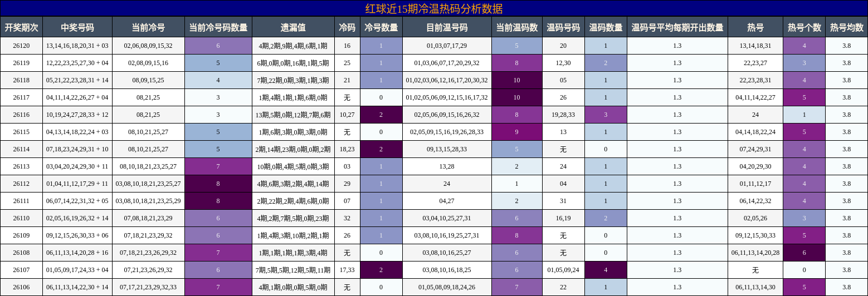
Task: Select issue number 26120
Action: click(x=21, y=46)
